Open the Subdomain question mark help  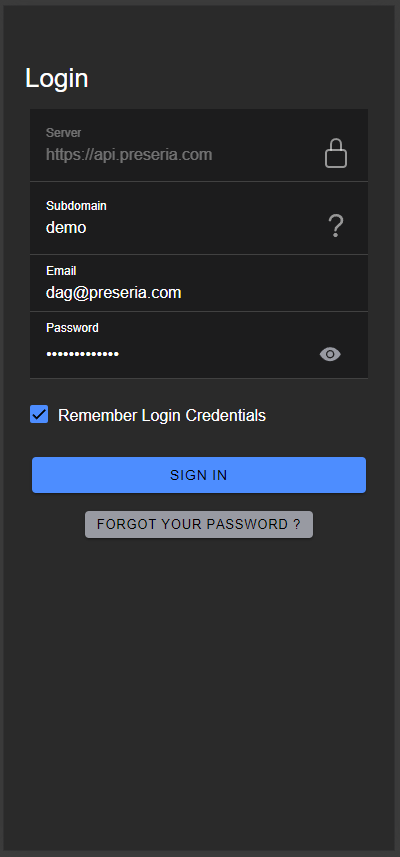point(336,226)
